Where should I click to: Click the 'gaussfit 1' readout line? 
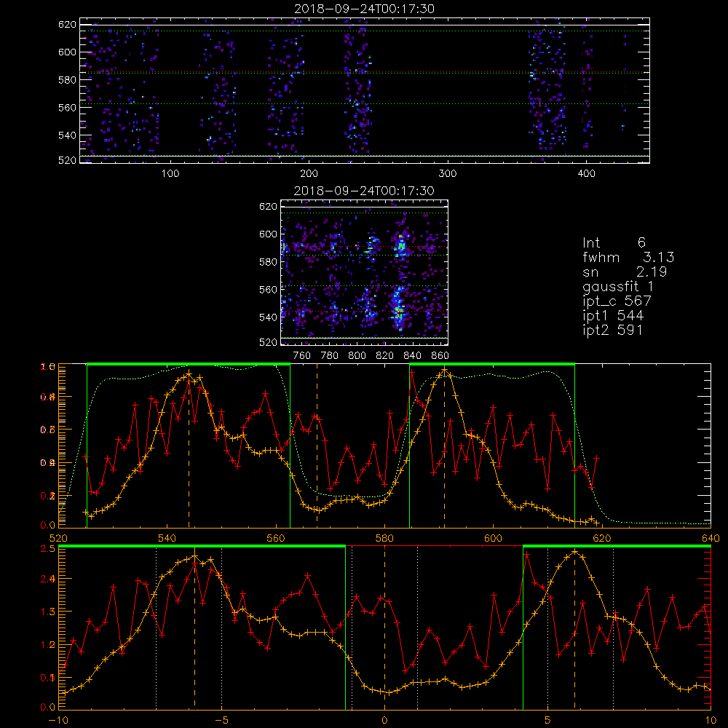[618, 286]
